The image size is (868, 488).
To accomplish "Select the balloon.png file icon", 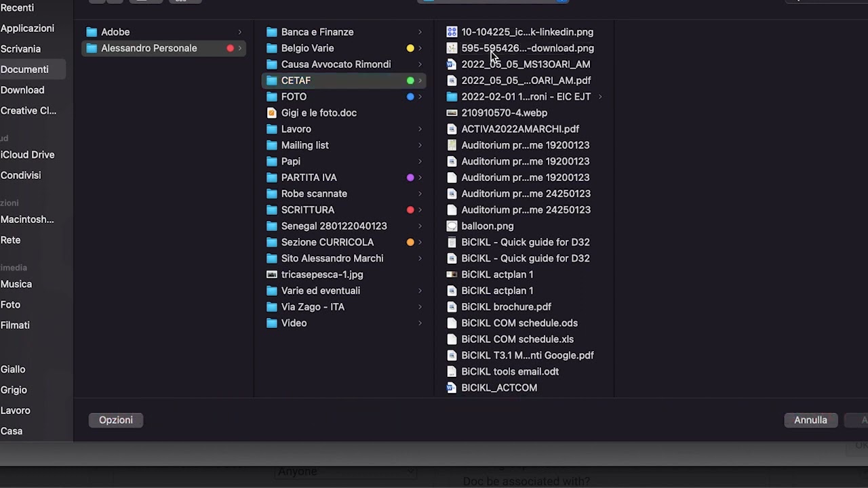I will click(x=452, y=226).
